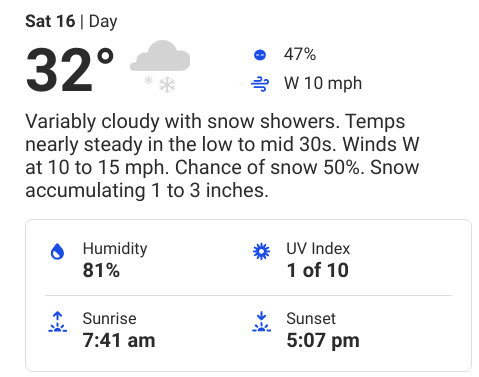This screenshot has width=479, height=377.
Task: Click the 32° temperature reading
Action: [x=70, y=70]
